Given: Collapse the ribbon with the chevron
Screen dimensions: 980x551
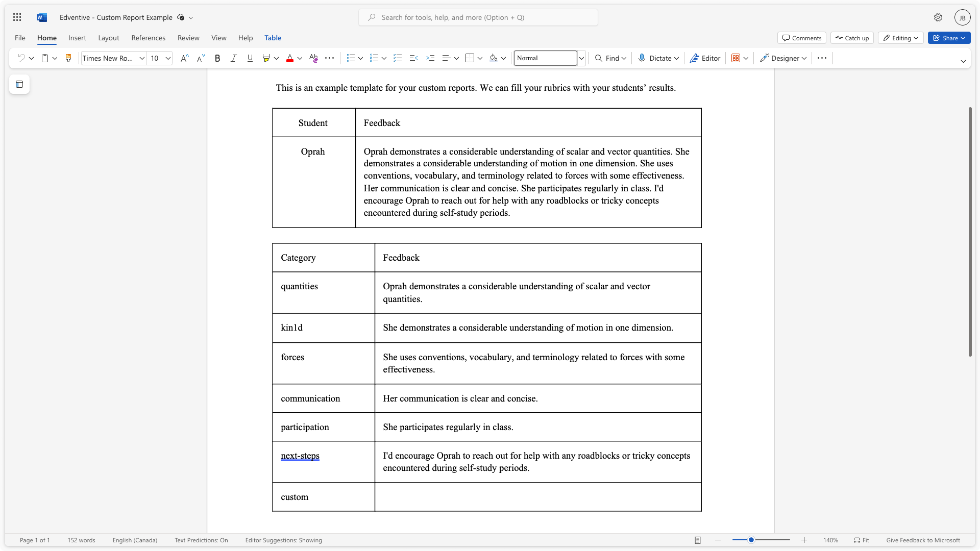Looking at the screenshot, I should [963, 61].
